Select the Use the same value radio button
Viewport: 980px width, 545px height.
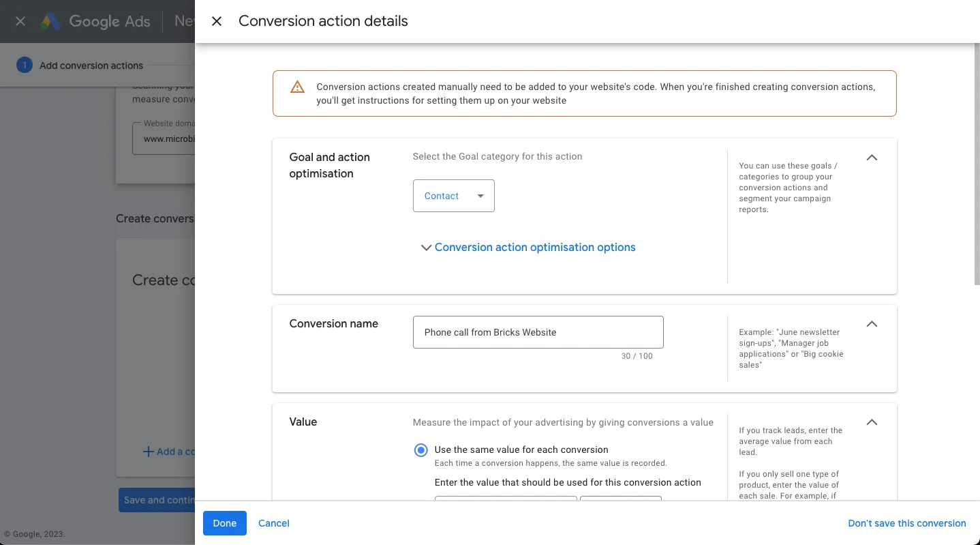coord(420,450)
